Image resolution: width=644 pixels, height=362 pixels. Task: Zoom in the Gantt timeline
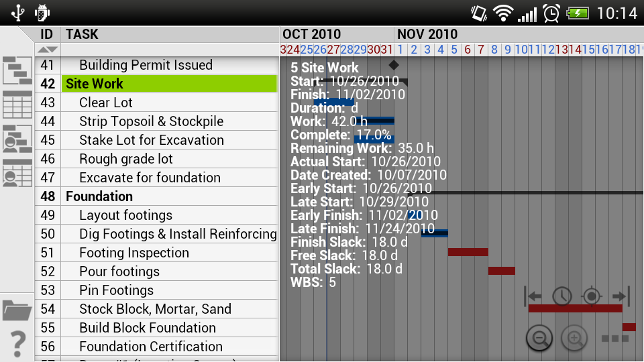(x=574, y=338)
